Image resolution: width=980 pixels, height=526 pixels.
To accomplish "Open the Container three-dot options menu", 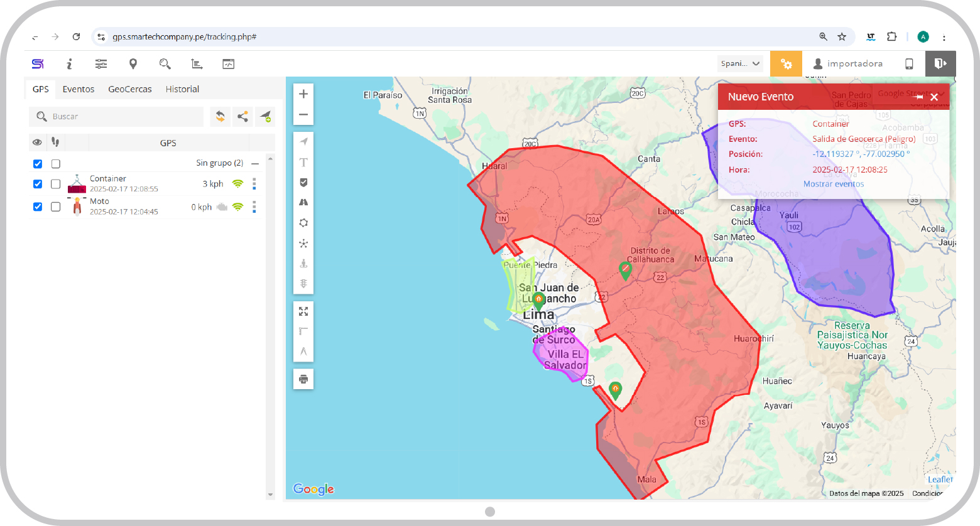I will 254,184.
